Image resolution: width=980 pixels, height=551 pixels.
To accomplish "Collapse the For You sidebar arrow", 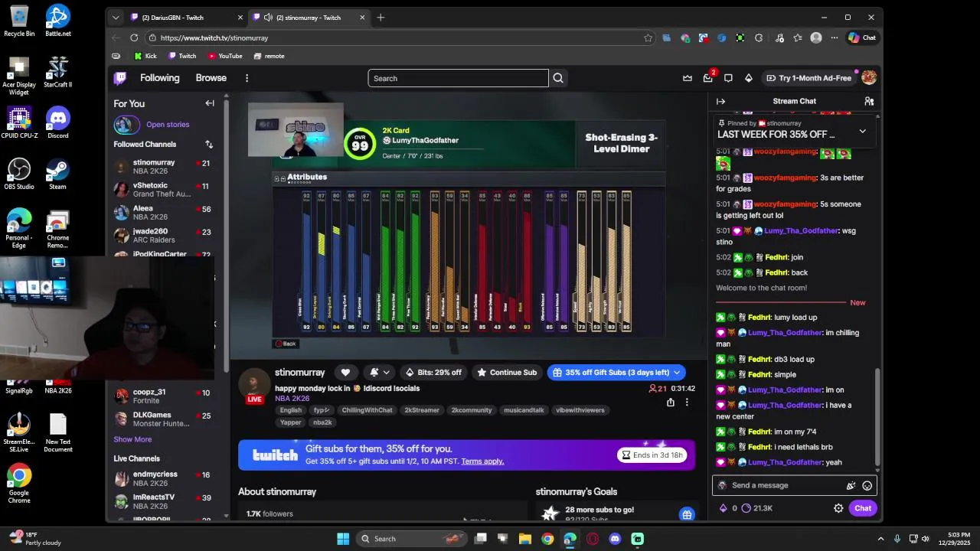I will 210,103.
